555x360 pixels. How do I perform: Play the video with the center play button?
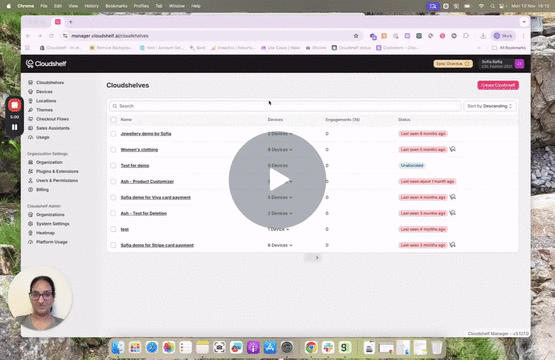click(277, 179)
